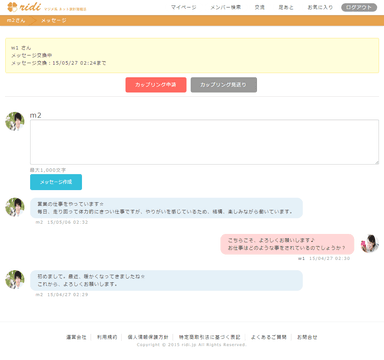Go to メンバー検索 in the top menu
Screen dimensions: 384x360
[226, 7]
